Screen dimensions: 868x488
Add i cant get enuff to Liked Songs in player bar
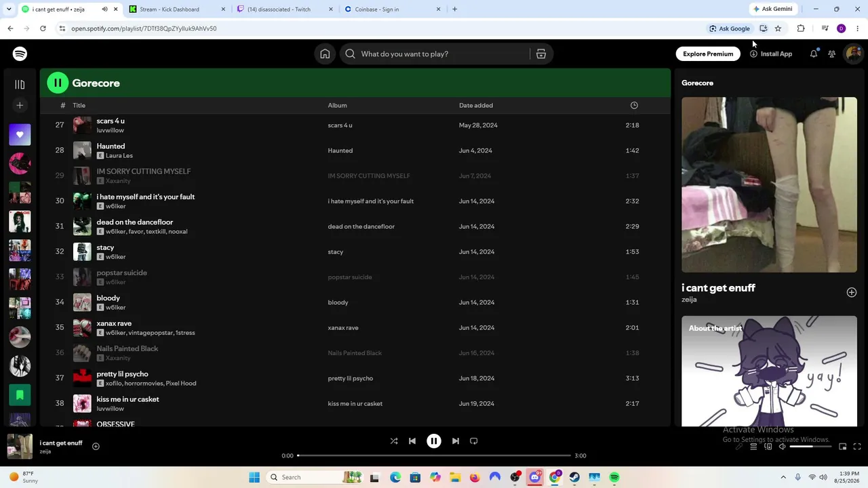tap(96, 446)
